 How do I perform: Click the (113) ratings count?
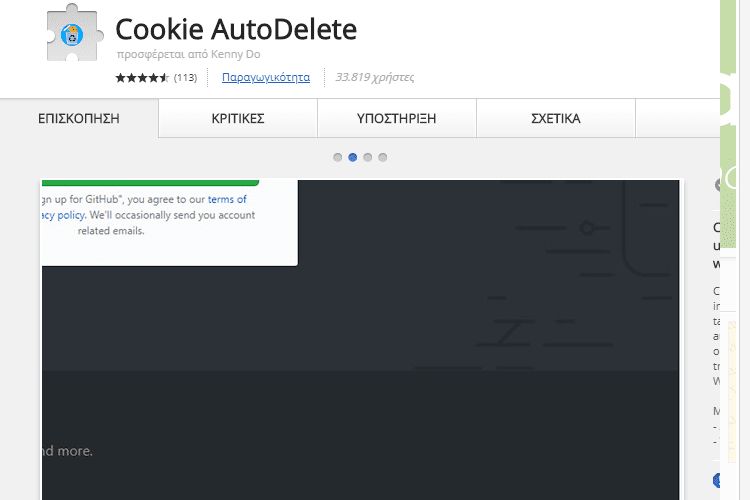(186, 78)
